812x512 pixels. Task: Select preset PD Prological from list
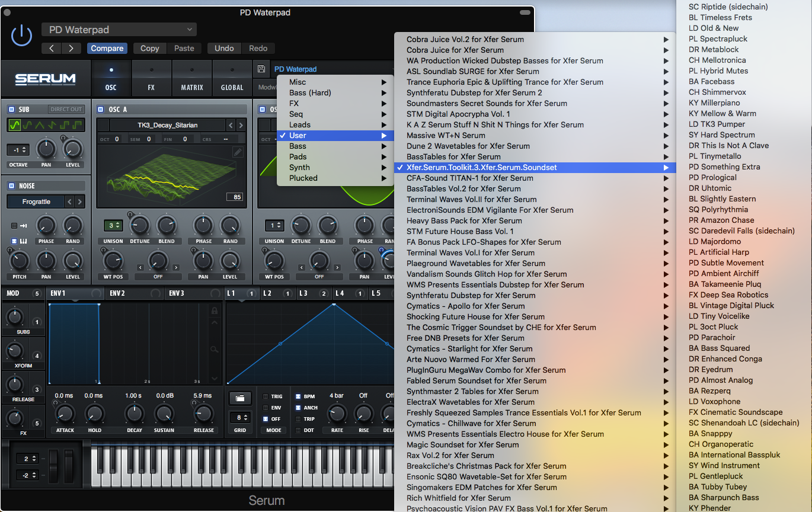click(744, 178)
